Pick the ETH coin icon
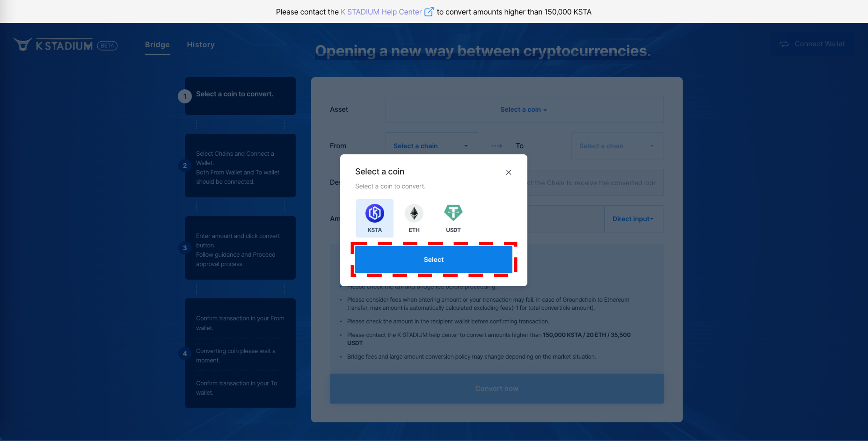868x441 pixels. click(414, 213)
